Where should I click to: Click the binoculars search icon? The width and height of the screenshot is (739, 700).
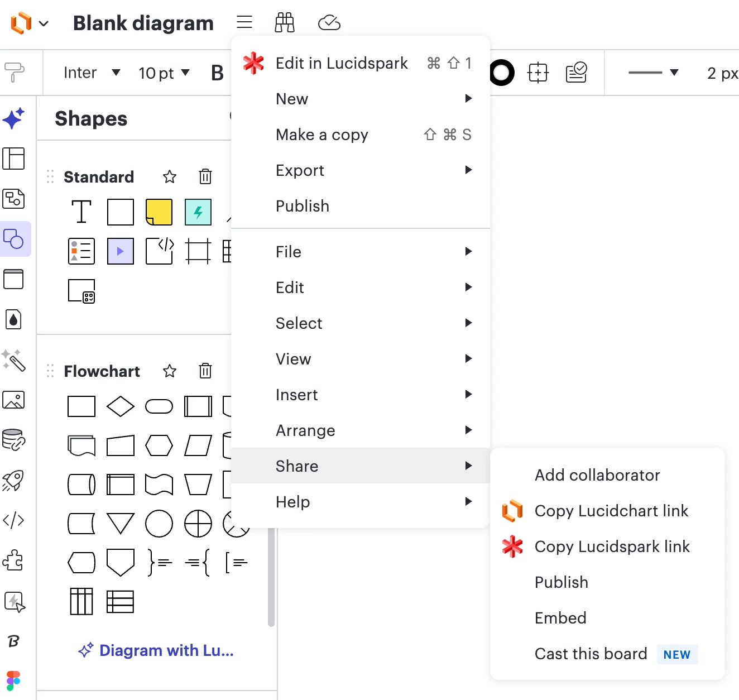coord(285,22)
